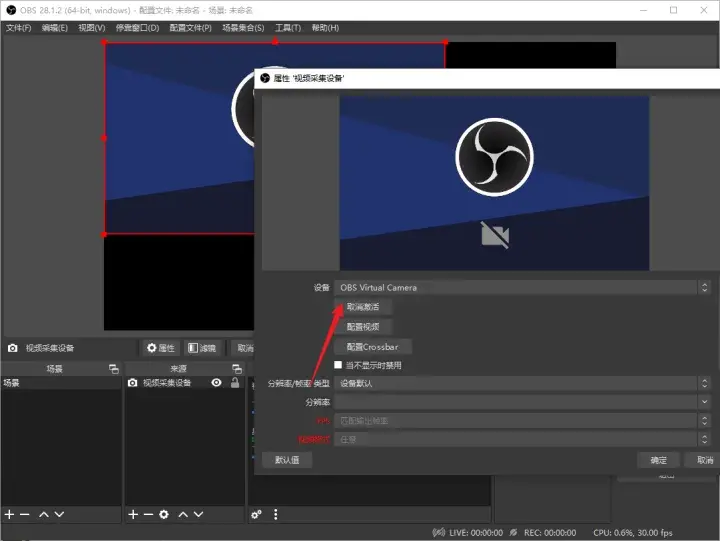Image resolution: width=720 pixels, height=541 pixels.
Task: Toggle visibility eye of 视频采集设备 source
Action: (x=216, y=383)
